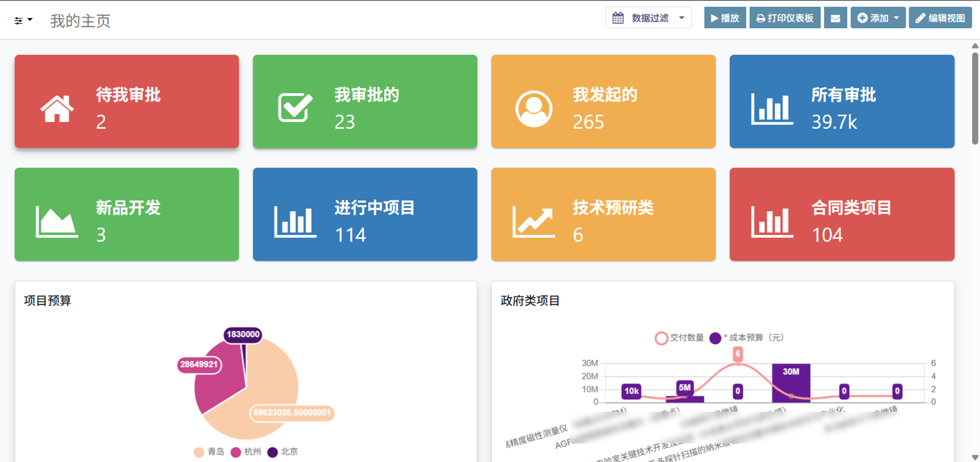Click the bar chart icon on 合同类项目 card

click(772, 221)
